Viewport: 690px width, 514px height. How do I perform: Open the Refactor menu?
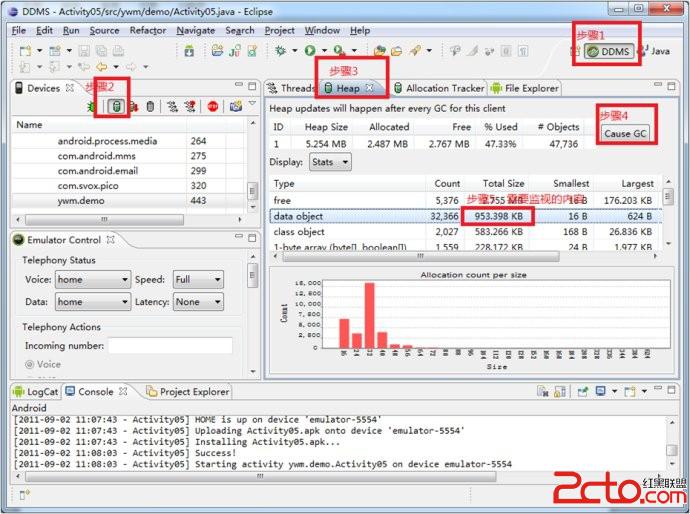pos(148,31)
